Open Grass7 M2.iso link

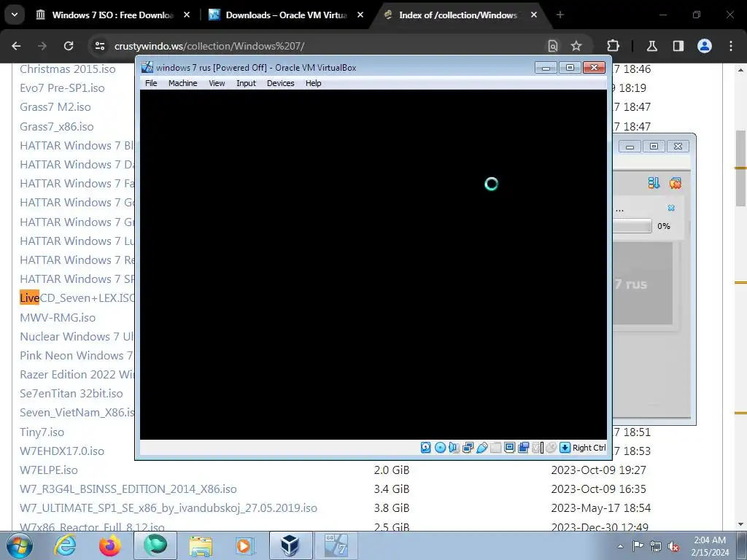(x=55, y=106)
